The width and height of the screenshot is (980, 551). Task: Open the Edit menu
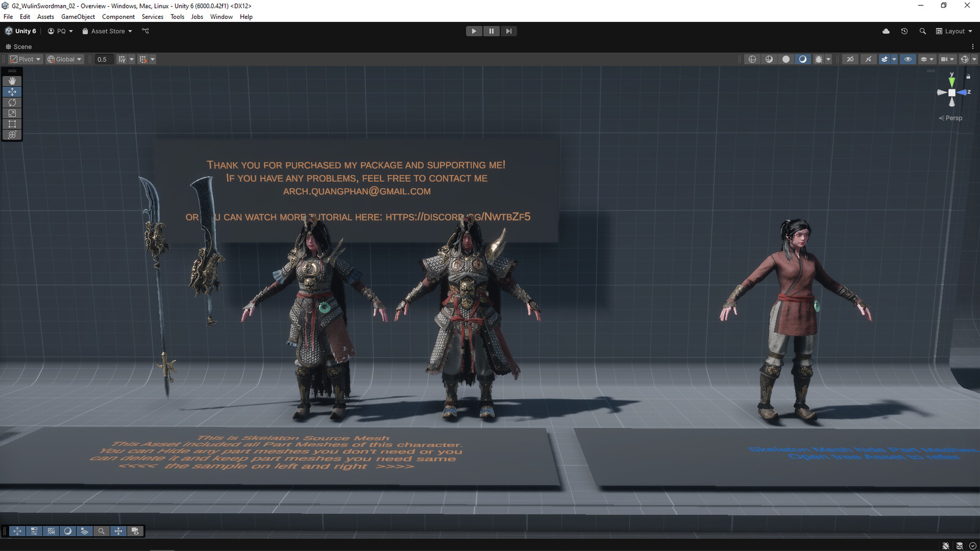pyautogui.click(x=25, y=17)
